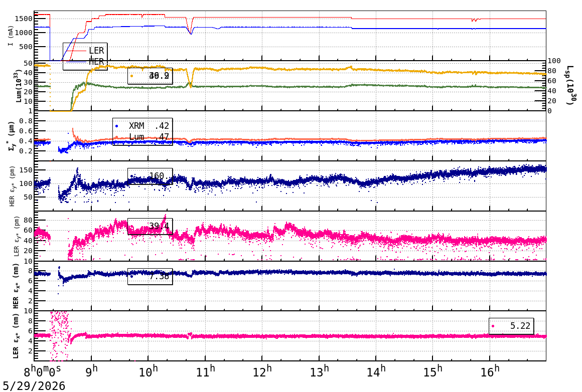Image resolution: width=582 pixels, height=392 pixels.
Task: Click the Σy* (µm) axis title
Action: (11, 136)
